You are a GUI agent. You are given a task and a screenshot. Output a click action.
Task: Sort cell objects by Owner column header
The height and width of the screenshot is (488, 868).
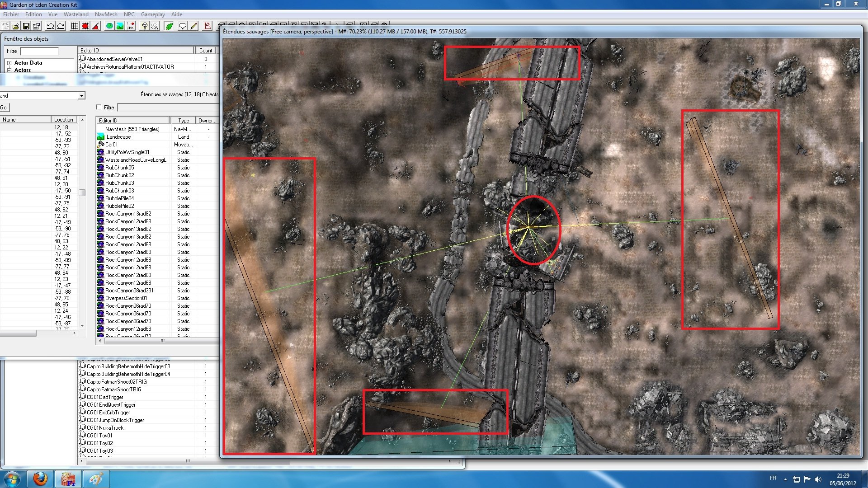pos(208,121)
